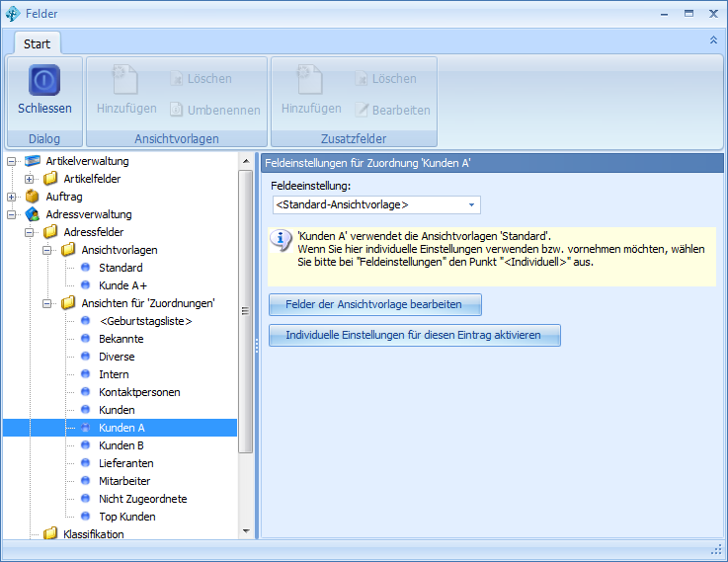The height and width of the screenshot is (562, 728).
Task: Click the Felder application icon in title bar
Action: [x=13, y=14]
